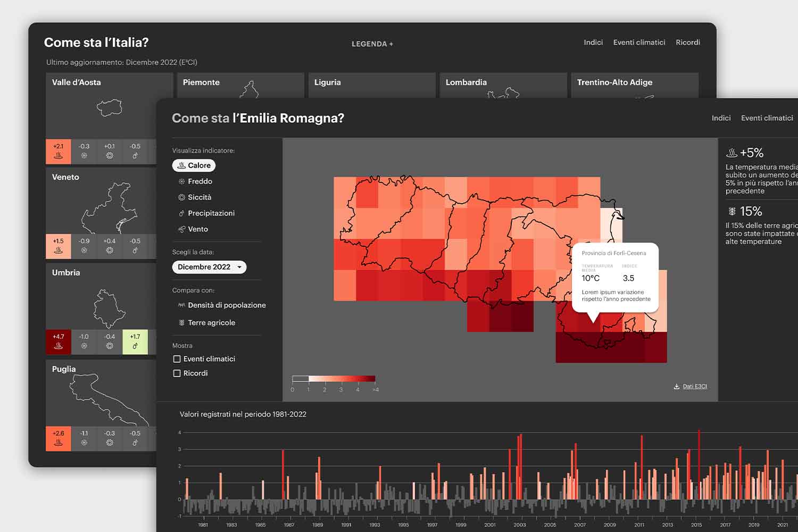Image resolution: width=798 pixels, height=532 pixels.
Task: Select Eventi climatici in the top navigation
Action: 767,118
